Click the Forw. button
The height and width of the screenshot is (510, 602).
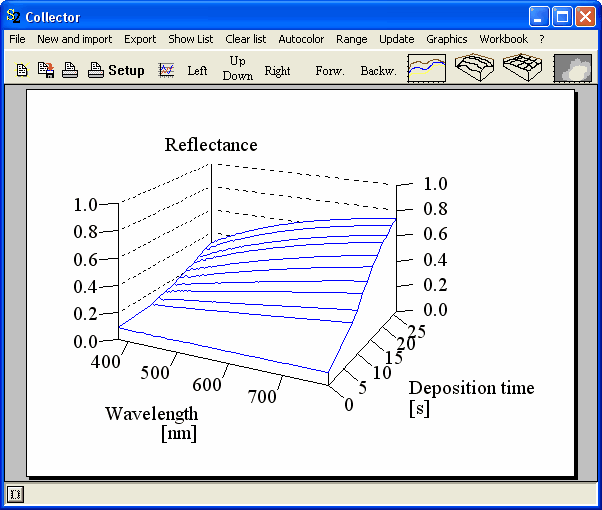[329, 71]
